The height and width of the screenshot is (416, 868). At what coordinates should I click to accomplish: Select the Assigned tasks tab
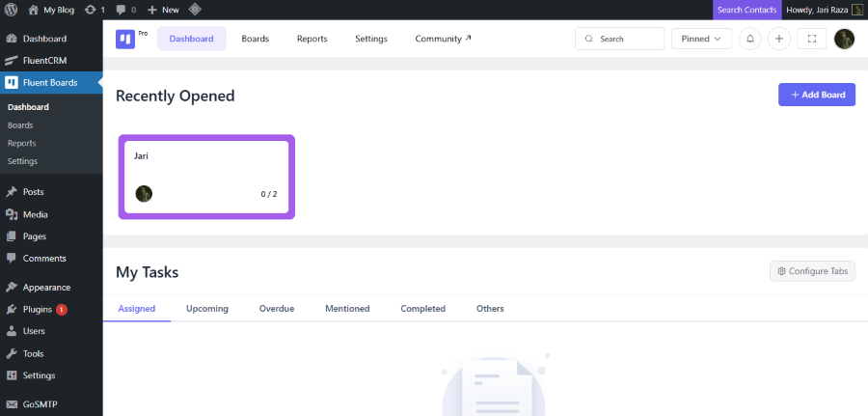137,309
